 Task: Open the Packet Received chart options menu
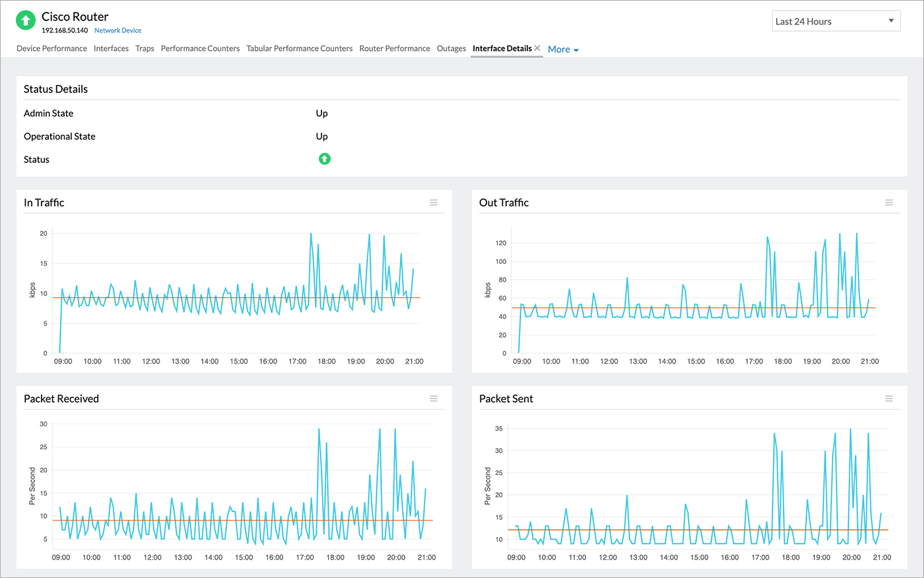tap(434, 399)
